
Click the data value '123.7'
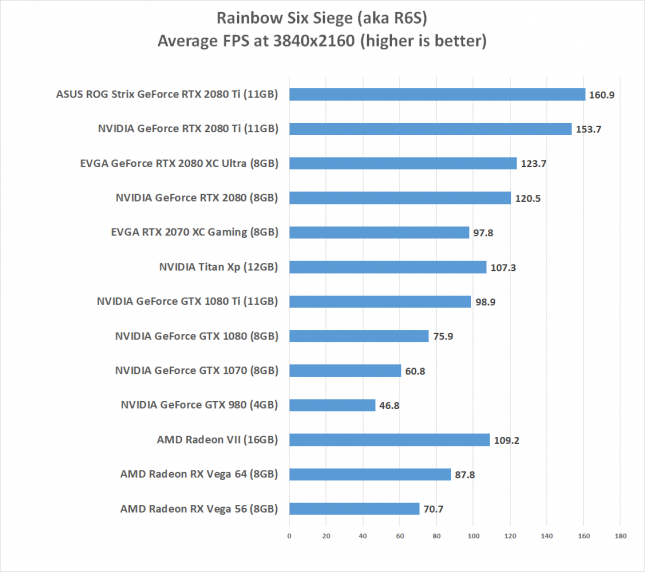pos(534,164)
